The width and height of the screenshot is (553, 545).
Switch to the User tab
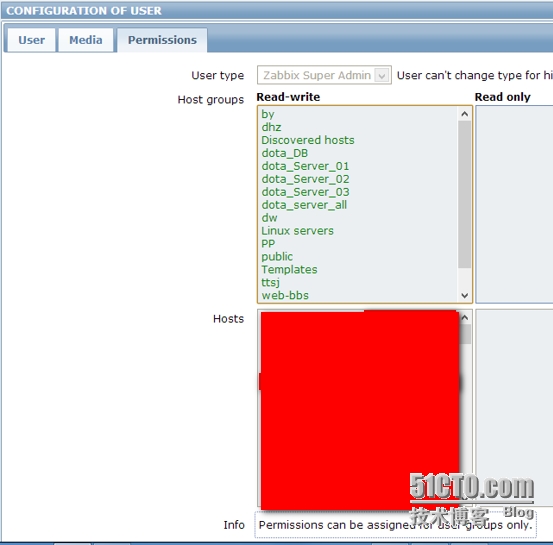tap(31, 40)
